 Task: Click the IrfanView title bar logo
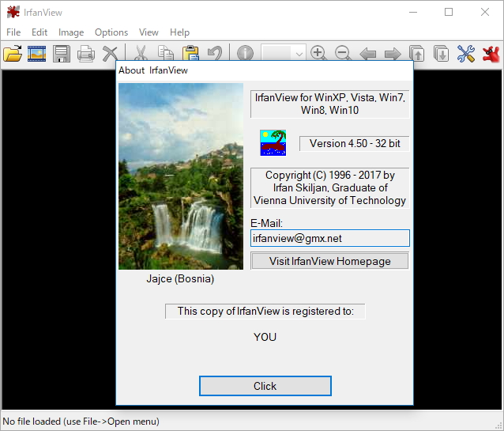pyautogui.click(x=13, y=12)
